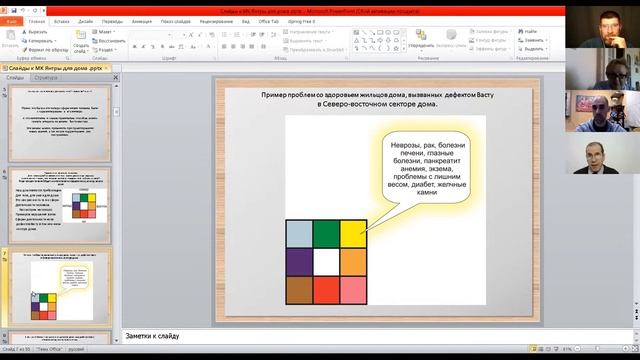Image resolution: width=640 pixels, height=360 pixels.
Task: Click Вырезать (Cut) in the clipboard group
Action: 35,32
